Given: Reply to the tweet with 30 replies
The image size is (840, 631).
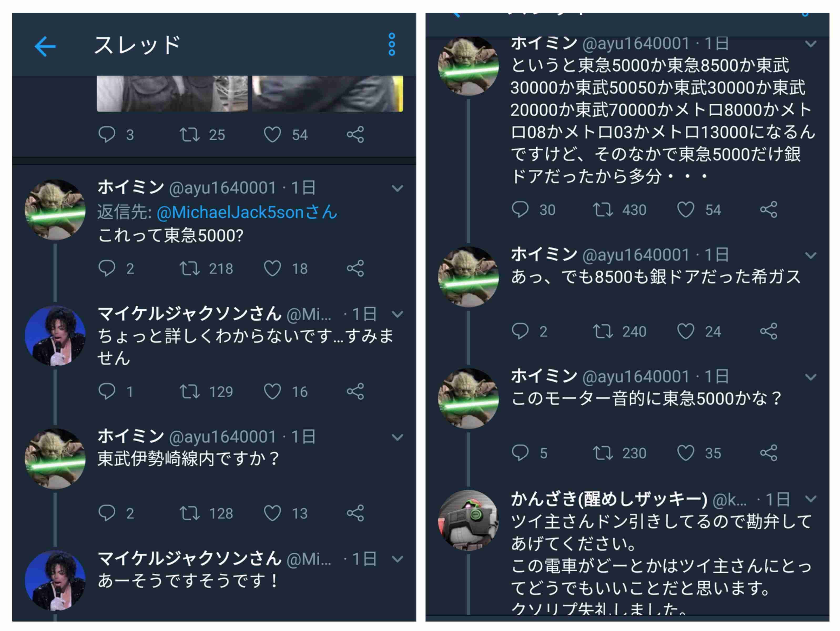Looking at the screenshot, I should coord(520,209).
